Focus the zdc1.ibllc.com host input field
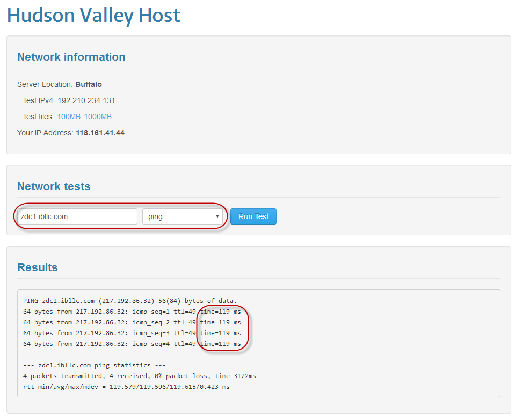Image resolution: width=516 pixels, height=420 pixels. [x=77, y=216]
